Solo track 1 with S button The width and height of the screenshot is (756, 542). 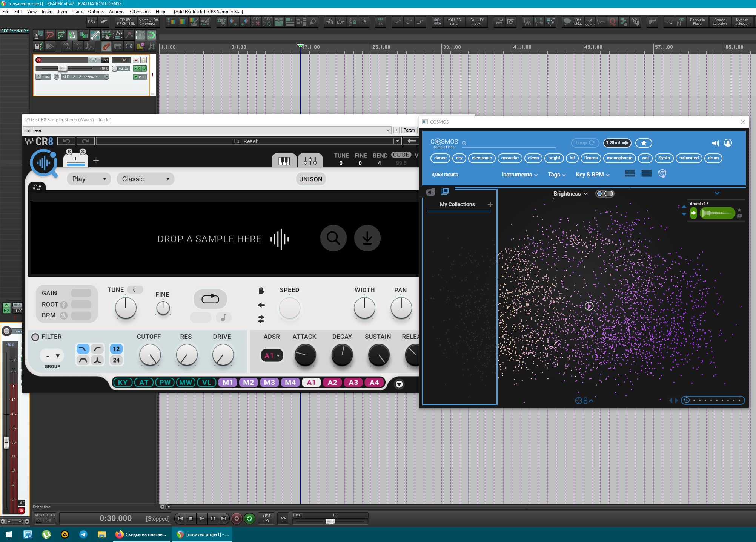143,60
